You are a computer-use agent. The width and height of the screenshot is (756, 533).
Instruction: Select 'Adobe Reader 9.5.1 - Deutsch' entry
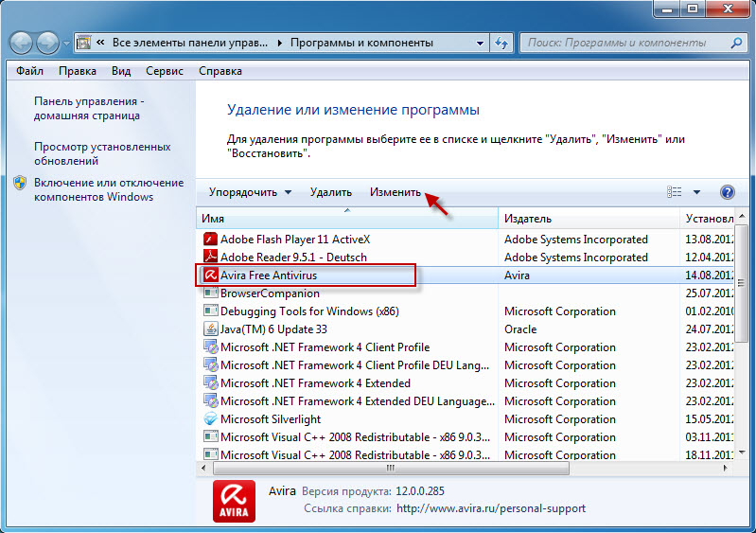[293, 258]
